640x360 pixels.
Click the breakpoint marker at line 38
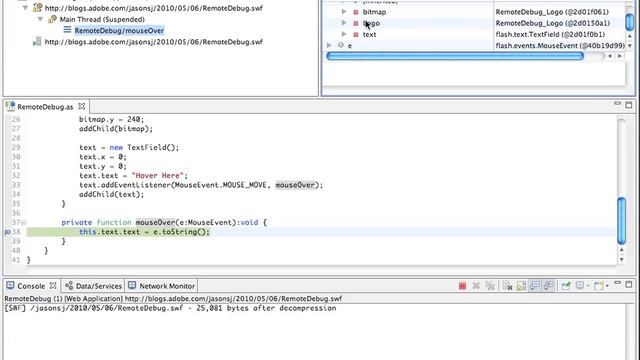pyautogui.click(x=7, y=232)
